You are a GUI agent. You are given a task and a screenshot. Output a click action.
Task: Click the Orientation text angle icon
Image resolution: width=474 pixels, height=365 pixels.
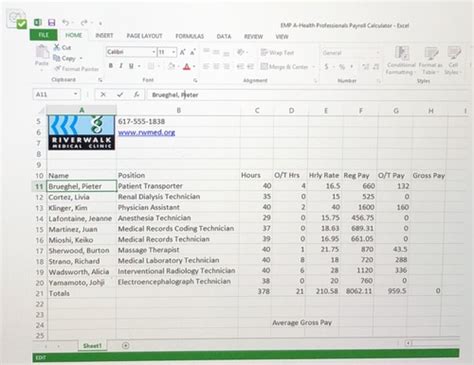pos(240,52)
